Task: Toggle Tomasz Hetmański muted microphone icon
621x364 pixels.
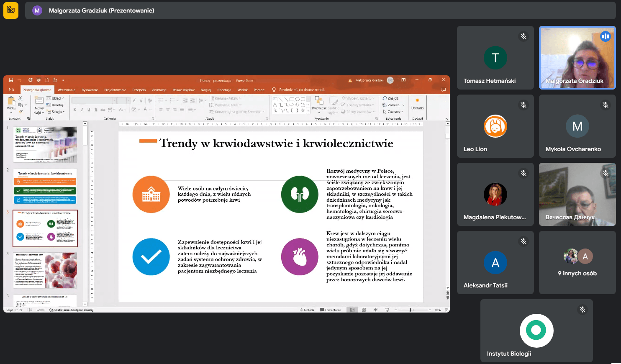Action: (x=523, y=36)
